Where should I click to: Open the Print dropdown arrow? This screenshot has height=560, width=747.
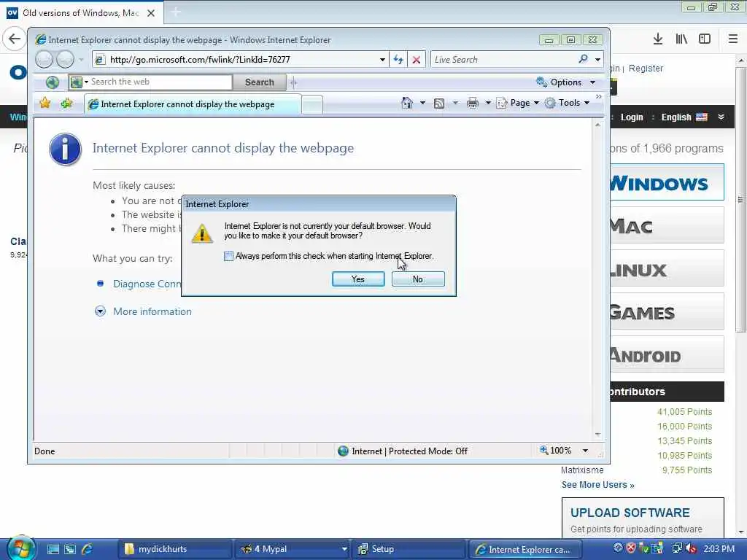coord(488,103)
